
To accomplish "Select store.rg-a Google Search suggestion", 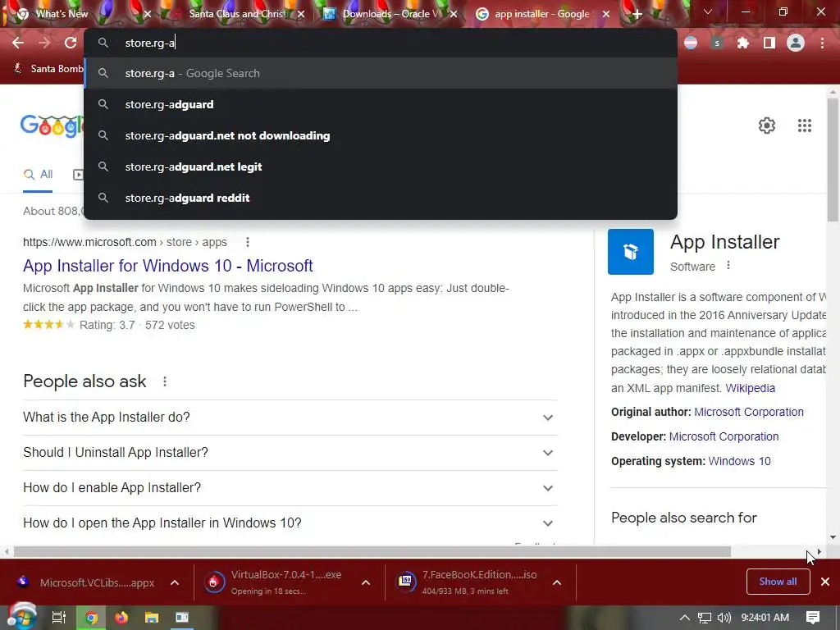I will 381,73.
